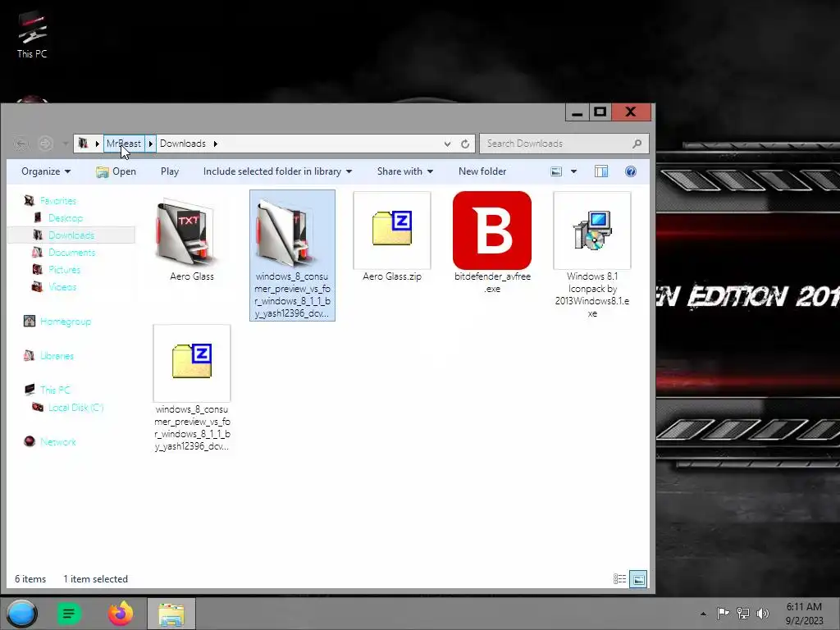Viewport: 840px width, 630px height.
Task: Select Homegroup in the navigation pane
Action: pyautogui.click(x=66, y=322)
